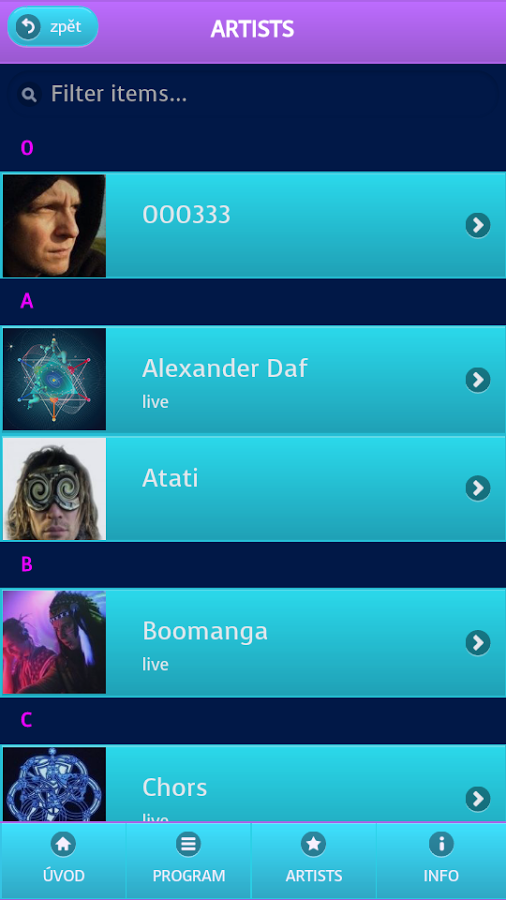
Task: Click the Boomanga row chevron arrow
Action: pos(478,642)
